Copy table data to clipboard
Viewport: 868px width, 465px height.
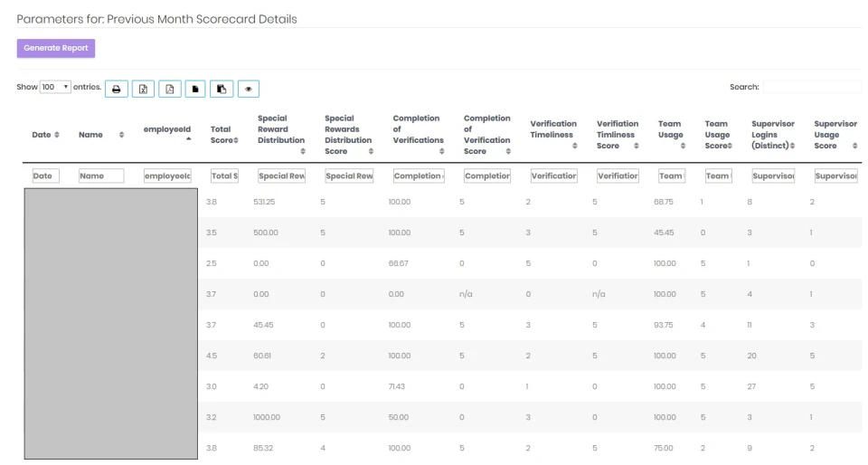click(x=222, y=89)
